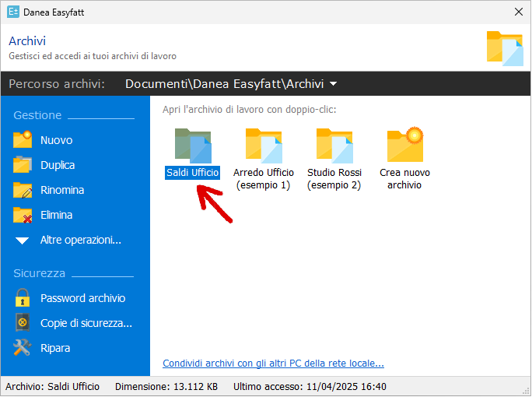The height and width of the screenshot is (397, 532).
Task: Click the Rinomina folder with pencil icon
Action: click(23, 190)
